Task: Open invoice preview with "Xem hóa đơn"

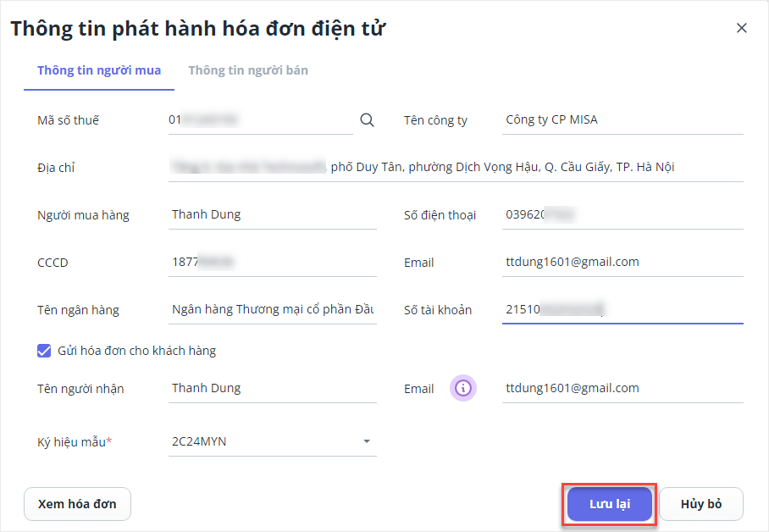Action: coord(77,504)
